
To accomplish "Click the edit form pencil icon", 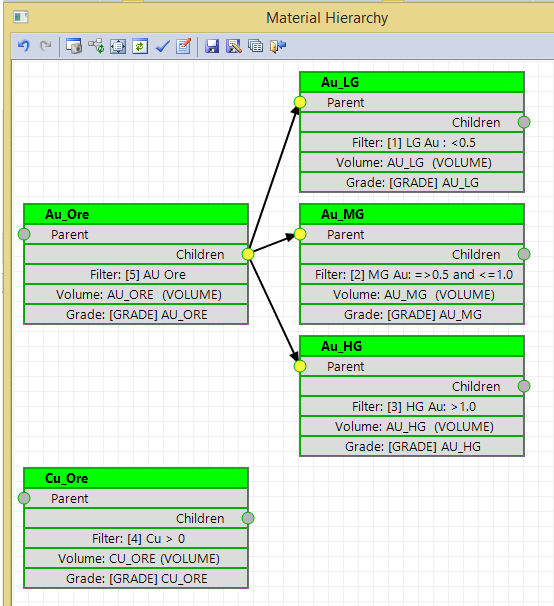I will [184, 46].
